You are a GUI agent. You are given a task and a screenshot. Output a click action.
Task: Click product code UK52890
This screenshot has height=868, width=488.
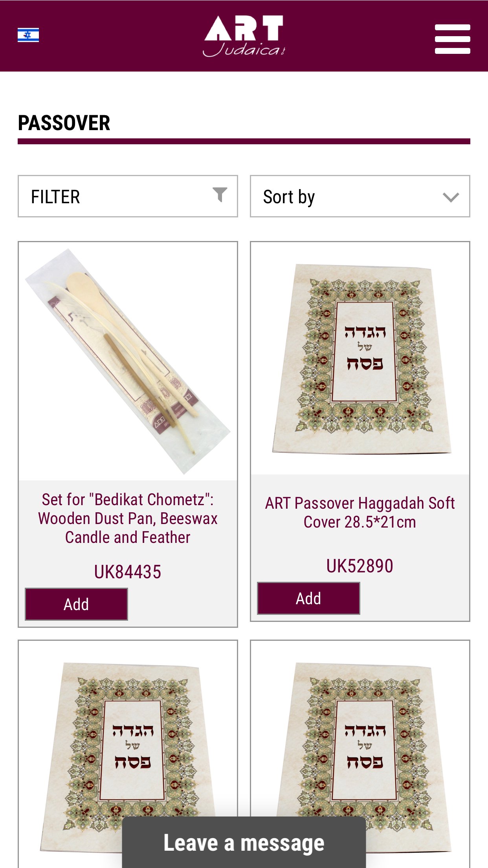[x=360, y=566]
